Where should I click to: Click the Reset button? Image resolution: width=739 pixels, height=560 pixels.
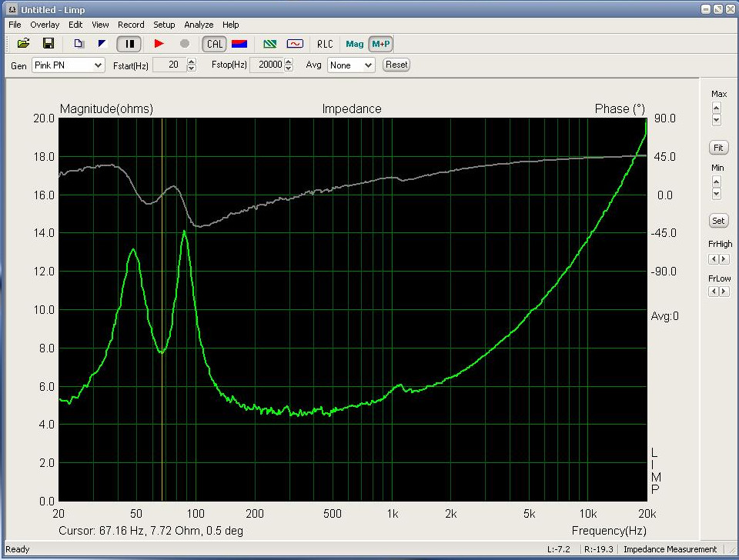pos(396,65)
